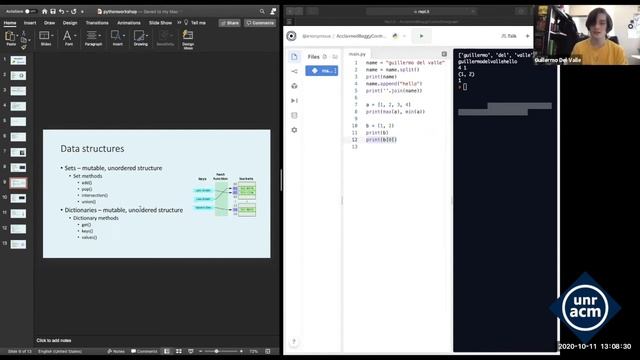The height and width of the screenshot is (360, 640).
Task: Switch to the Draw ribbon tab
Action: coord(49,23)
